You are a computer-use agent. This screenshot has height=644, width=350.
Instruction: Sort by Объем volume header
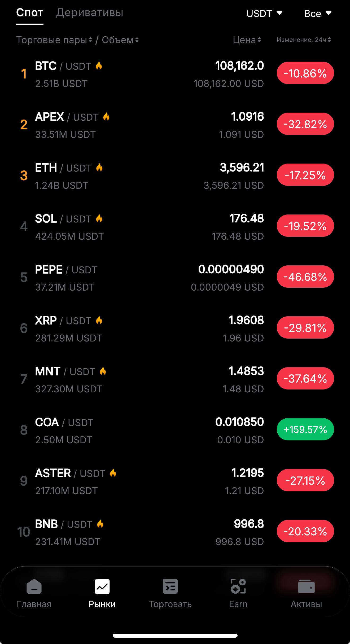tap(120, 40)
